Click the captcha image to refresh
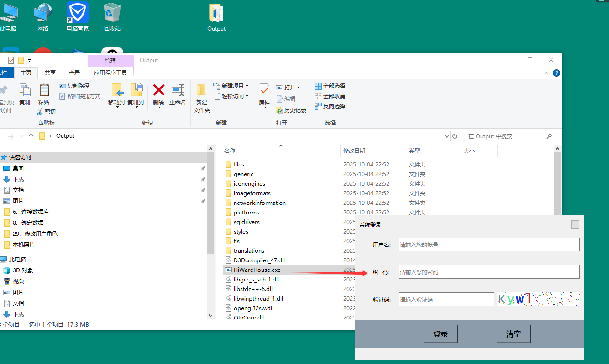Viewport: 609px width, 364px height. 539,299
